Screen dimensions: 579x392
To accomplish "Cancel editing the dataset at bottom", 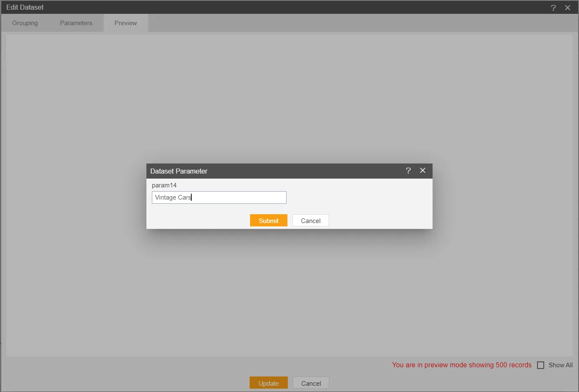I will pyautogui.click(x=311, y=383).
